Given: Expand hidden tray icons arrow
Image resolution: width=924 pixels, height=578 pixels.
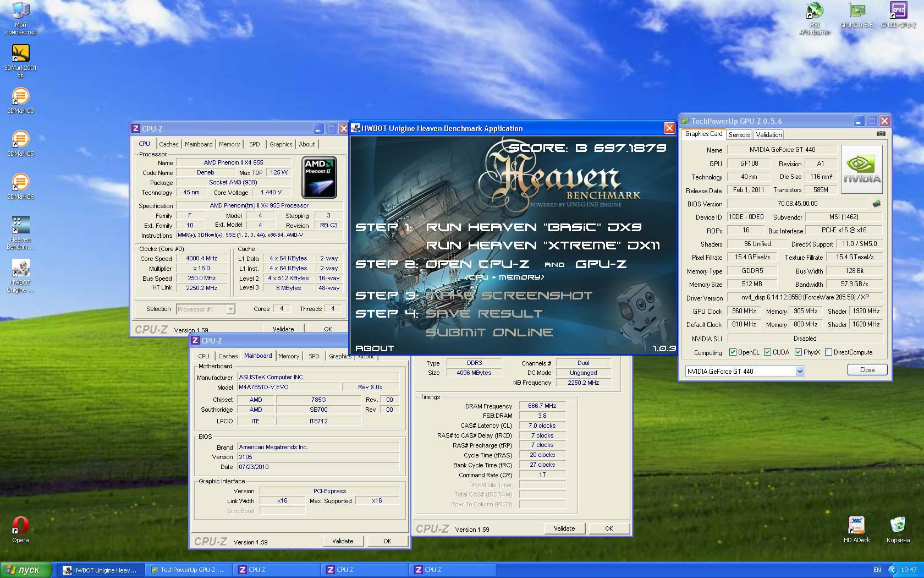Looking at the screenshot, I should [x=893, y=570].
